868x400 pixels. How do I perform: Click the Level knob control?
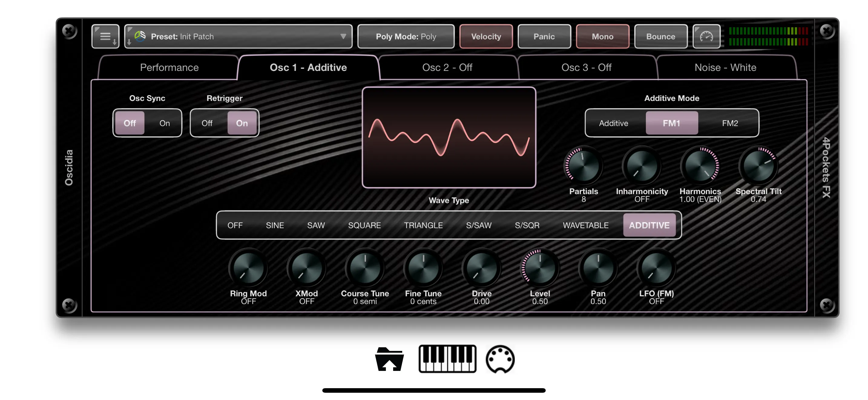(x=540, y=268)
